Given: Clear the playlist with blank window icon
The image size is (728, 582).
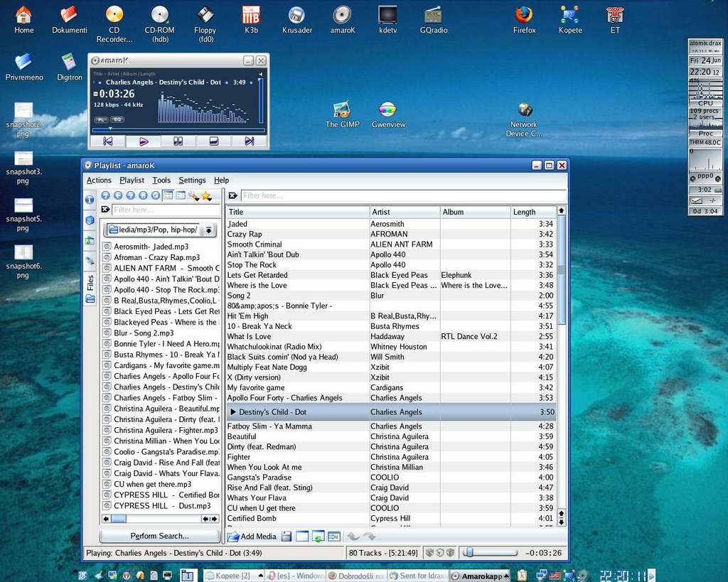Looking at the screenshot, I should coord(302,537).
